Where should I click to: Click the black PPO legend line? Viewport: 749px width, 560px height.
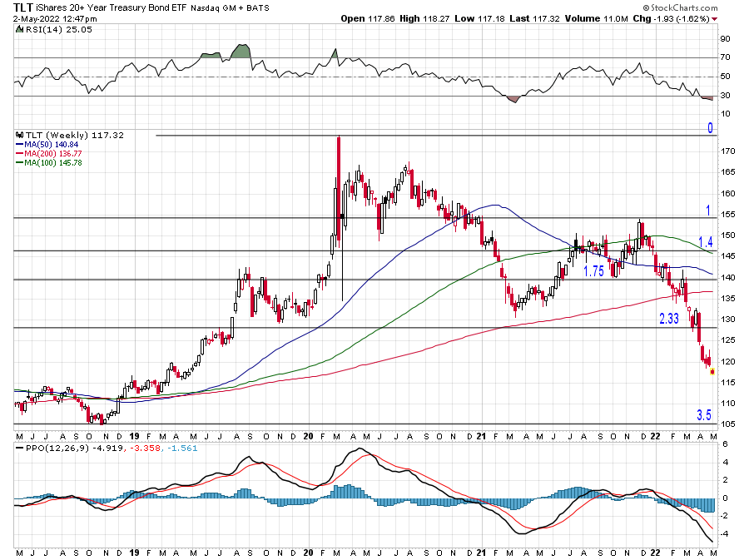click(20, 448)
